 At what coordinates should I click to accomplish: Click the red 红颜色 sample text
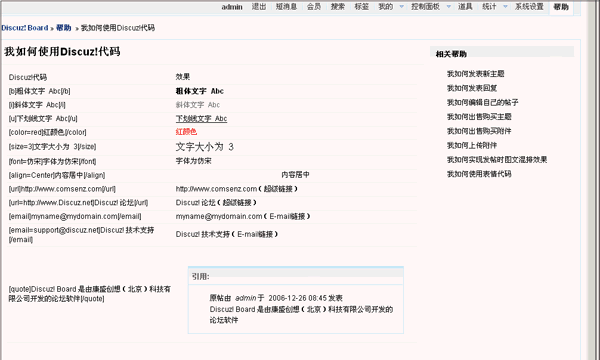[186, 132]
